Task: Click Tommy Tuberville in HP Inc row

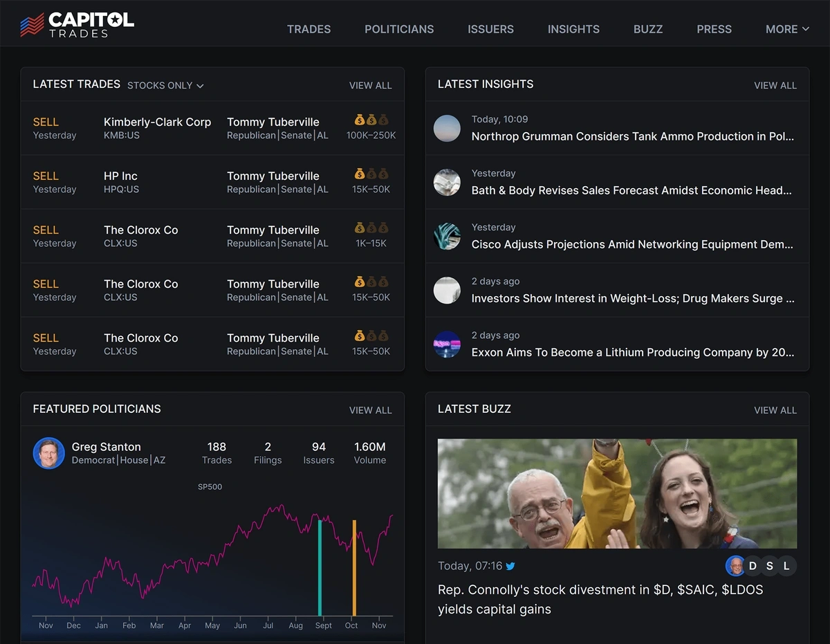Action: [273, 176]
